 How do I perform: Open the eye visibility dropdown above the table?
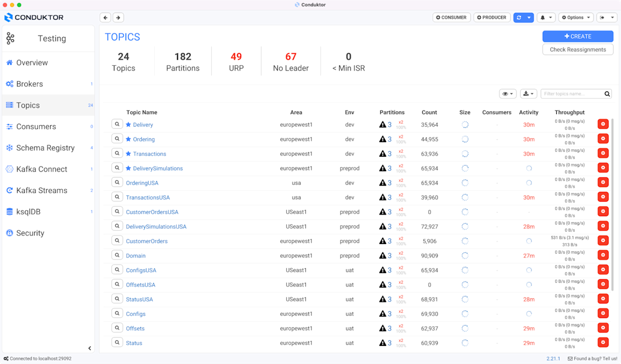click(x=508, y=94)
